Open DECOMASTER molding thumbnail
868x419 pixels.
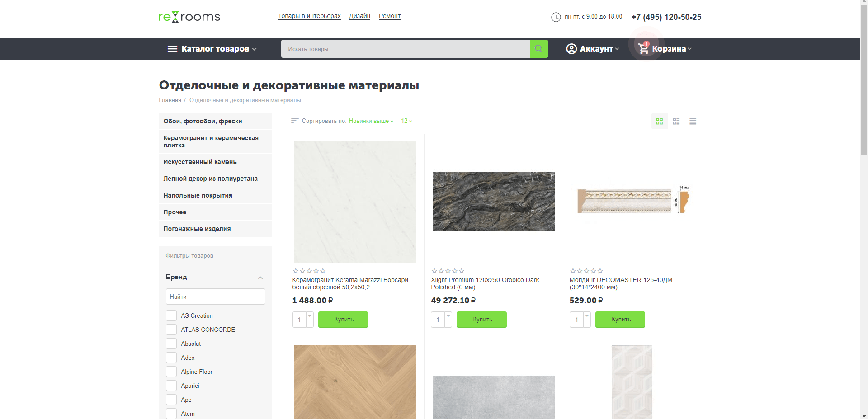[632, 201]
